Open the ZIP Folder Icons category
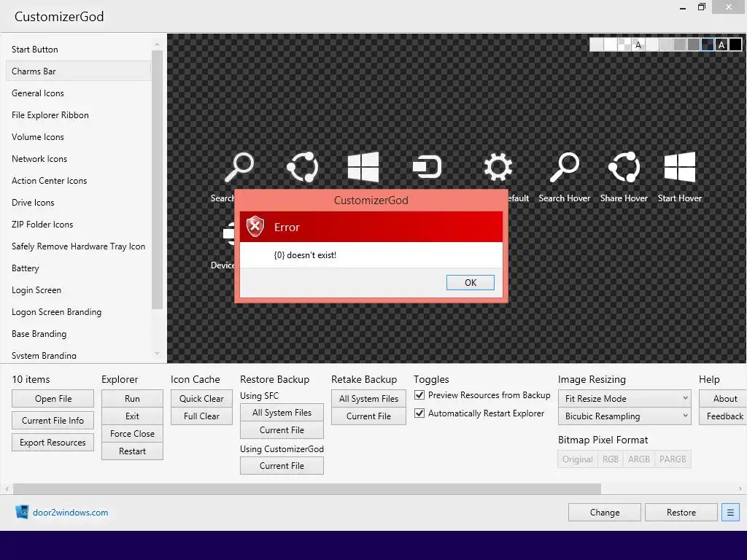The width and height of the screenshot is (747, 560). tap(79, 225)
